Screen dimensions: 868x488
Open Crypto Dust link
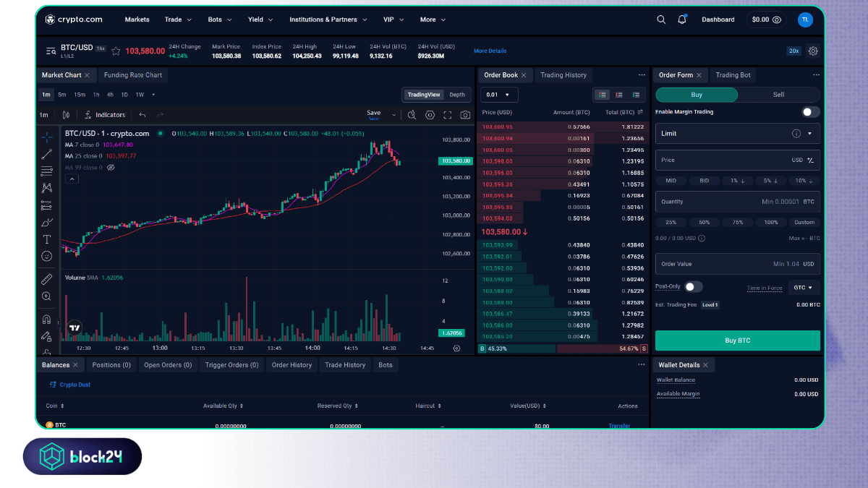[70, 385]
